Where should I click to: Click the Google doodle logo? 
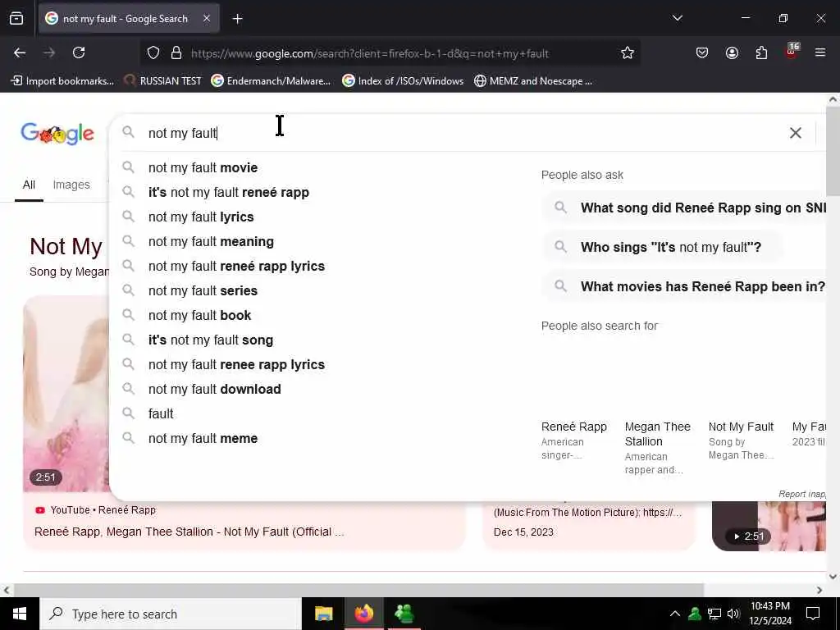57,134
